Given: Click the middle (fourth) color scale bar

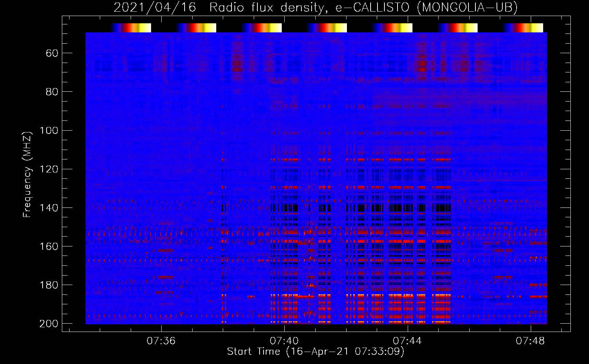Looking at the screenshot, I should (x=327, y=28).
